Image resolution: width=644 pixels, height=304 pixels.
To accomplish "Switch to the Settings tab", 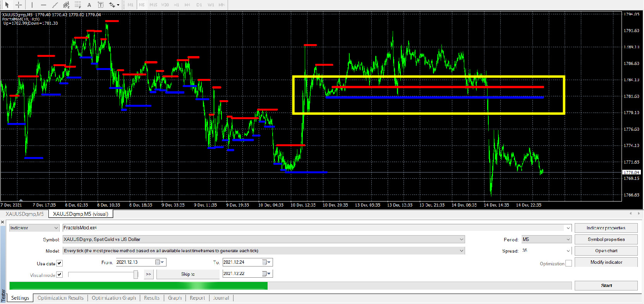I will click(x=20, y=298).
